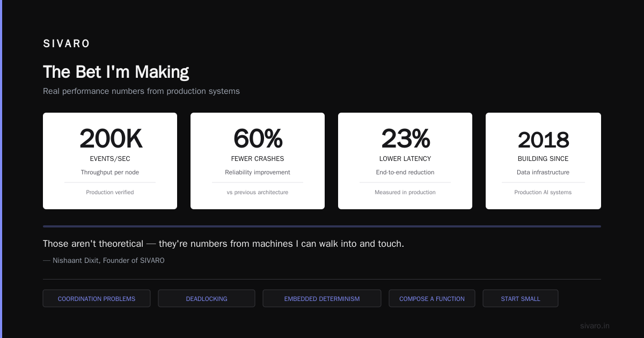
Task: Select the Start Small tag
Action: point(521,299)
